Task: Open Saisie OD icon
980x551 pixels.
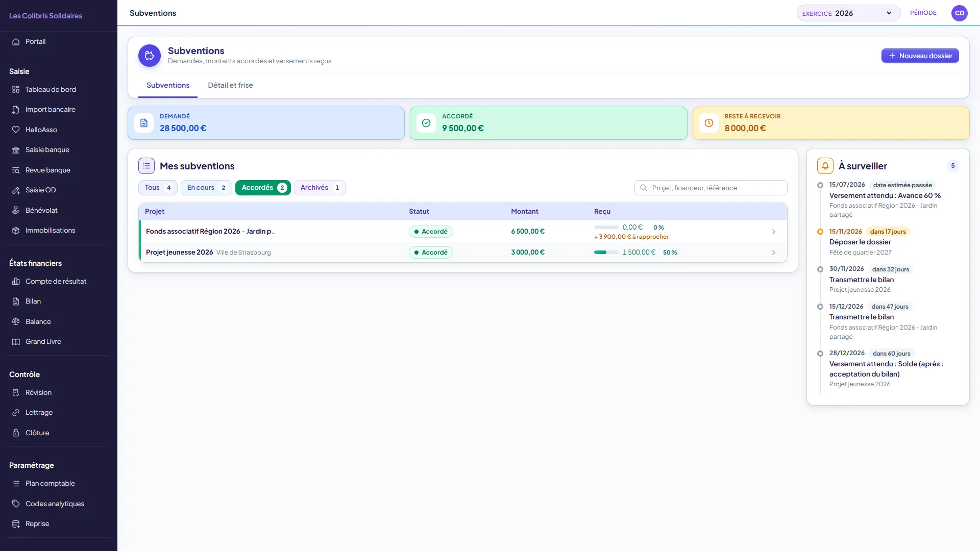Action: [16, 190]
